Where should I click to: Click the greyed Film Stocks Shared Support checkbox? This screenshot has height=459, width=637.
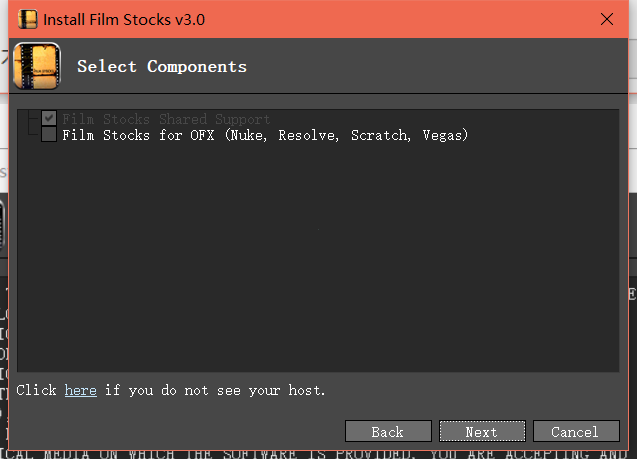(49, 118)
